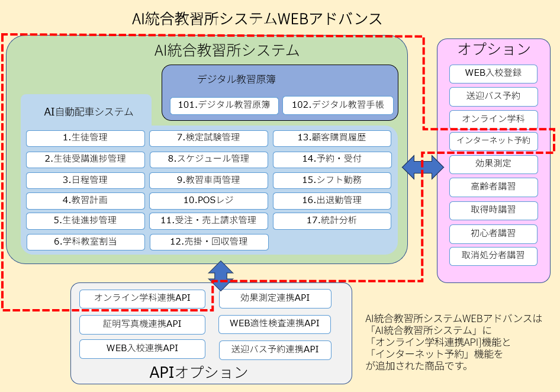Select 取消処分者講習 option box
560x392 pixels.
click(x=493, y=256)
